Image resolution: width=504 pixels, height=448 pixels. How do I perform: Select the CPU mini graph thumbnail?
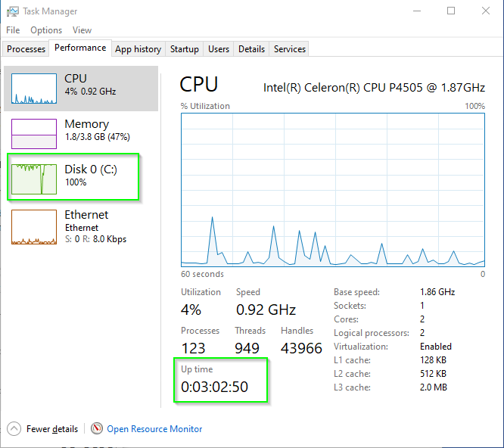coord(34,89)
